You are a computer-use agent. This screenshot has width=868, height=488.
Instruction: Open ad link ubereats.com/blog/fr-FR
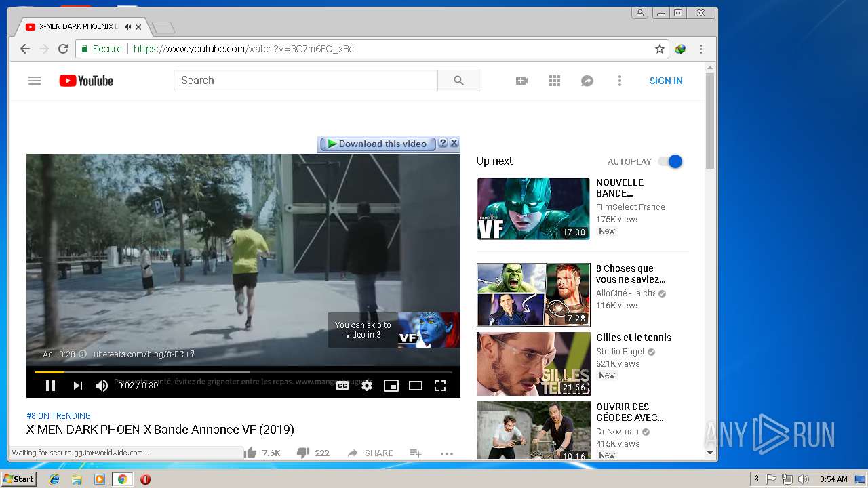coord(144,354)
